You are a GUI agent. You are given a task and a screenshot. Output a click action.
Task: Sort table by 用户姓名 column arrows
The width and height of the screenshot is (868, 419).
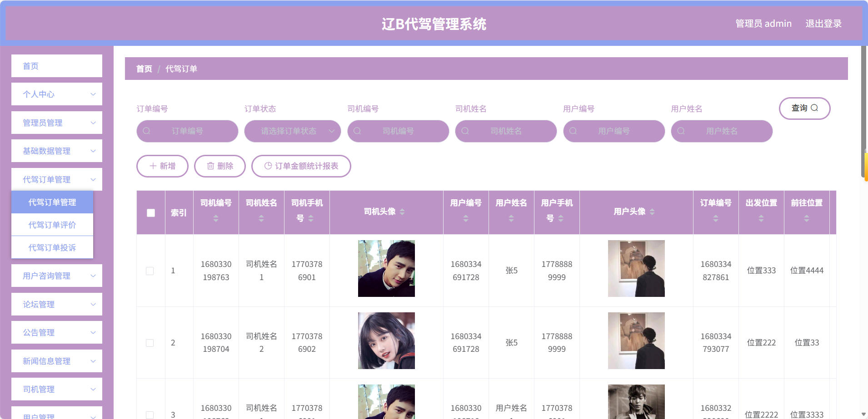click(x=511, y=218)
